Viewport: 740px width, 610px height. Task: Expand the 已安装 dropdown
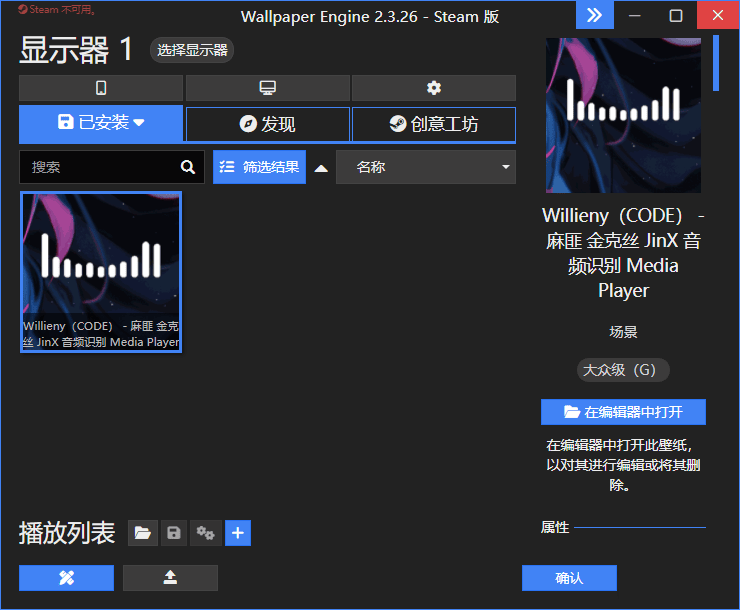tap(101, 123)
